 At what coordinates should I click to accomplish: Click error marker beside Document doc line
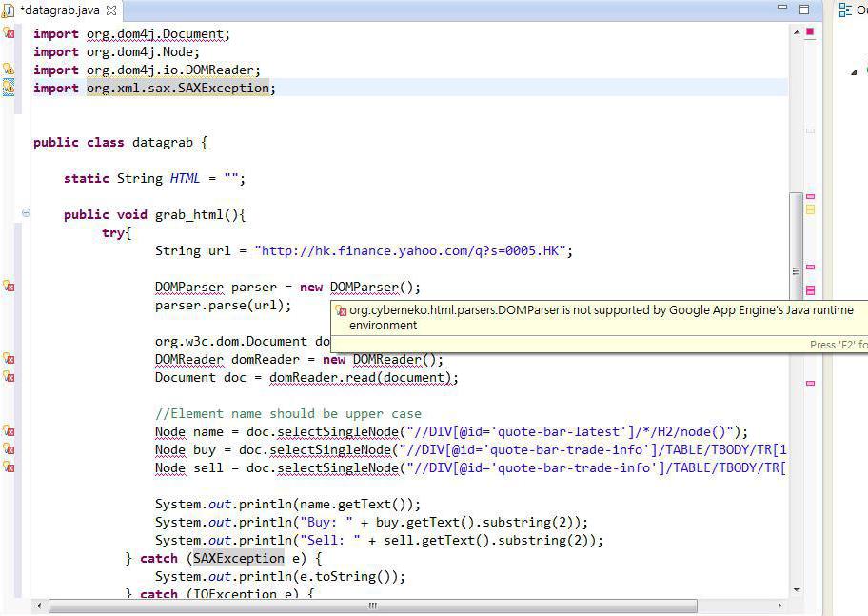point(9,377)
